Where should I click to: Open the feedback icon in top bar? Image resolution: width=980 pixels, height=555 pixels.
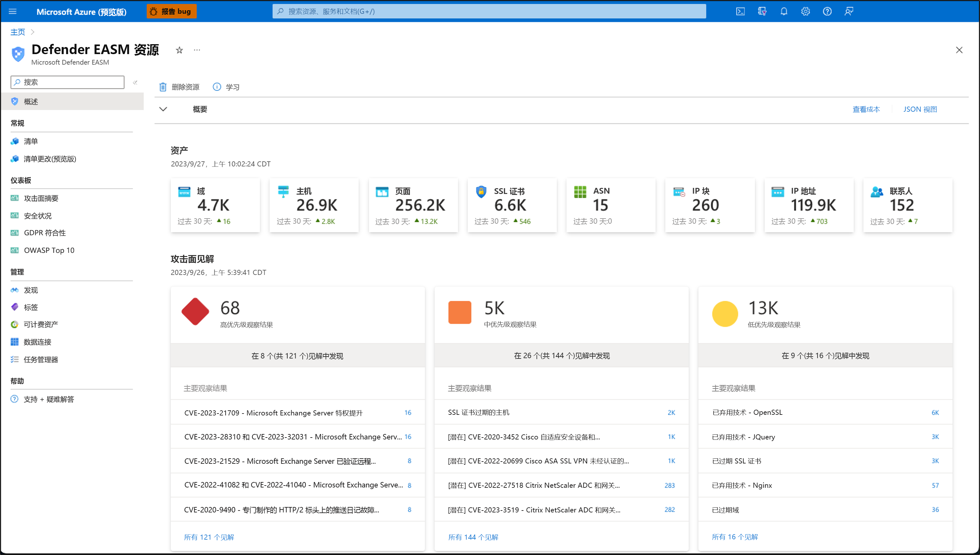[849, 12]
